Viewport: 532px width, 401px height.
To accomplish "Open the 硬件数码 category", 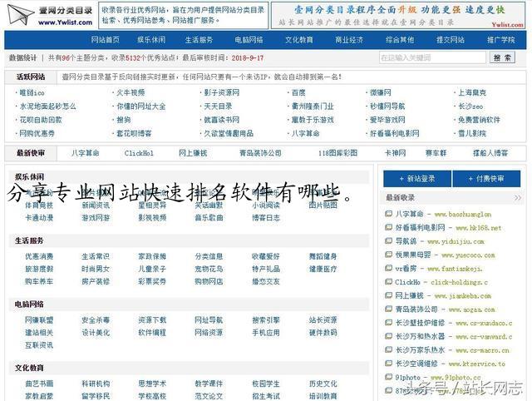I will (323, 333).
